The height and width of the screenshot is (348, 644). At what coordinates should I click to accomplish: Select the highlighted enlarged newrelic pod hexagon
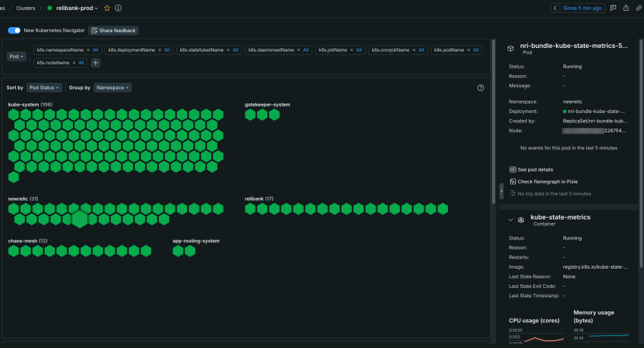pos(79,219)
